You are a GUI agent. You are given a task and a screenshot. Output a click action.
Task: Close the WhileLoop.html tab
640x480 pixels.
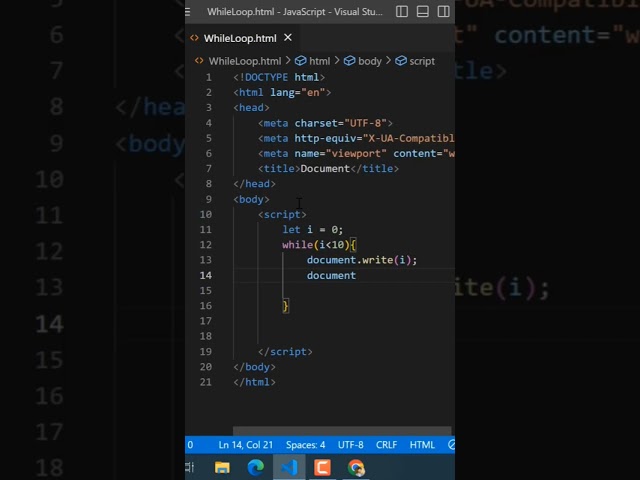click(x=288, y=38)
